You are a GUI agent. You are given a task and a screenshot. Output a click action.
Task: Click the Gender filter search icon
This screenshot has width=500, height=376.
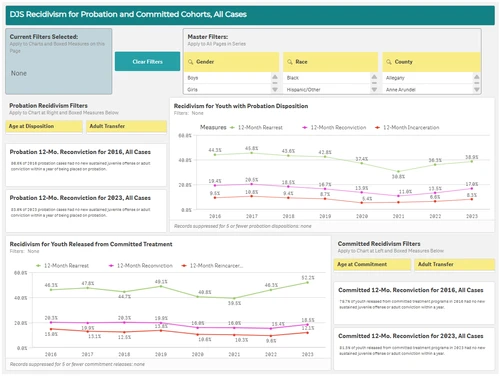190,62
